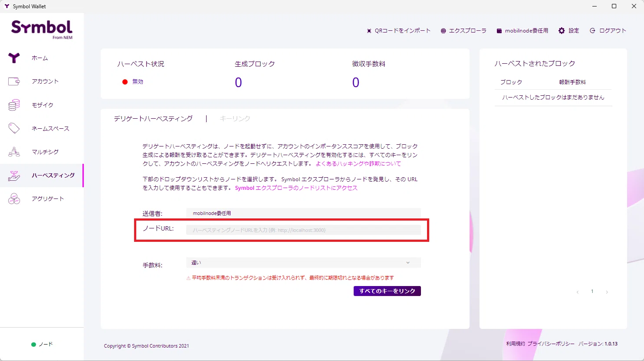
Task: Click すべてのキーをリンク button
Action: tap(387, 291)
